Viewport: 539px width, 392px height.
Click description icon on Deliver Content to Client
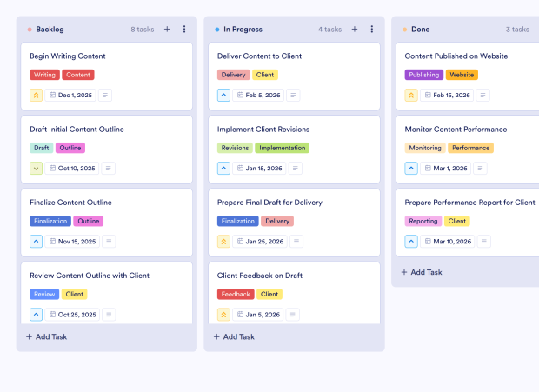pyautogui.click(x=296, y=95)
